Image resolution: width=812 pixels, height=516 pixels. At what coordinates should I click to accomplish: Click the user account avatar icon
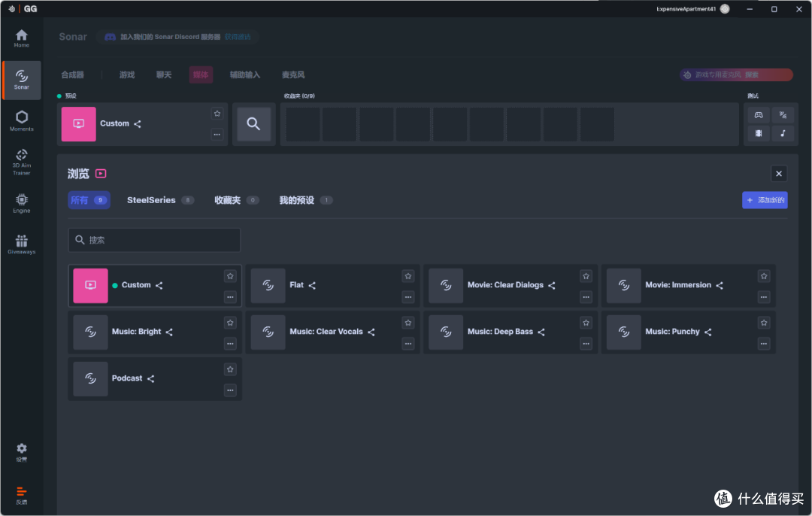725,9
